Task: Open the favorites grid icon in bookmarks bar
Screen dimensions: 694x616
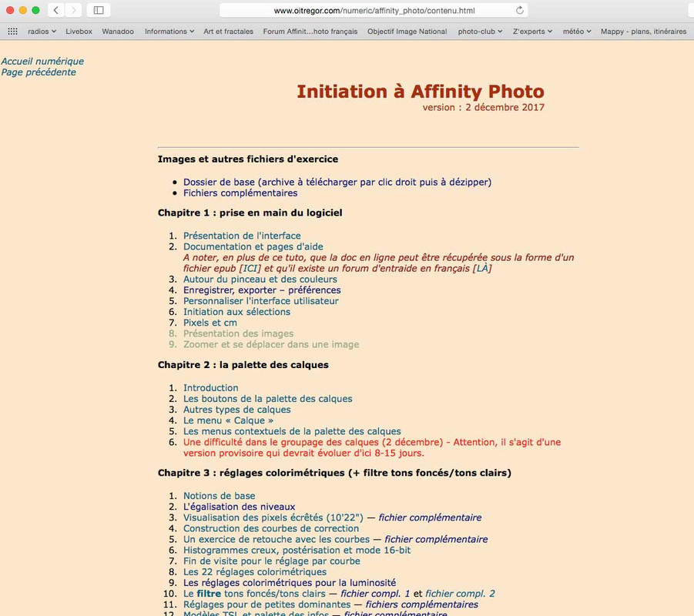Action: (12, 32)
